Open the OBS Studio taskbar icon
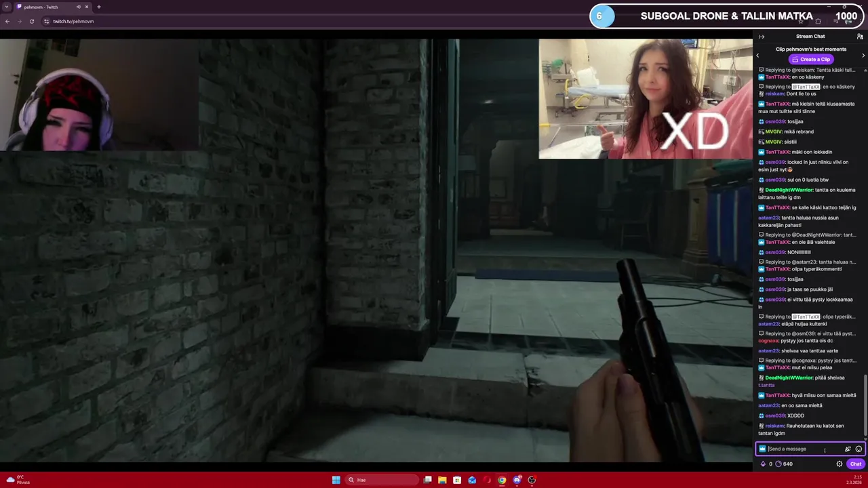The width and height of the screenshot is (868, 488). 532,480
